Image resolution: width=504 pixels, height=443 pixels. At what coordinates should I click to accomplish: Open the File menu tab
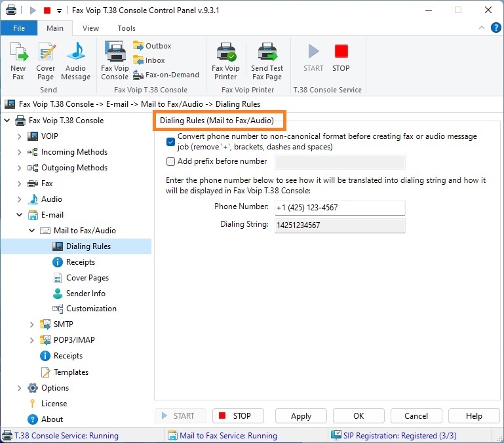(x=19, y=28)
